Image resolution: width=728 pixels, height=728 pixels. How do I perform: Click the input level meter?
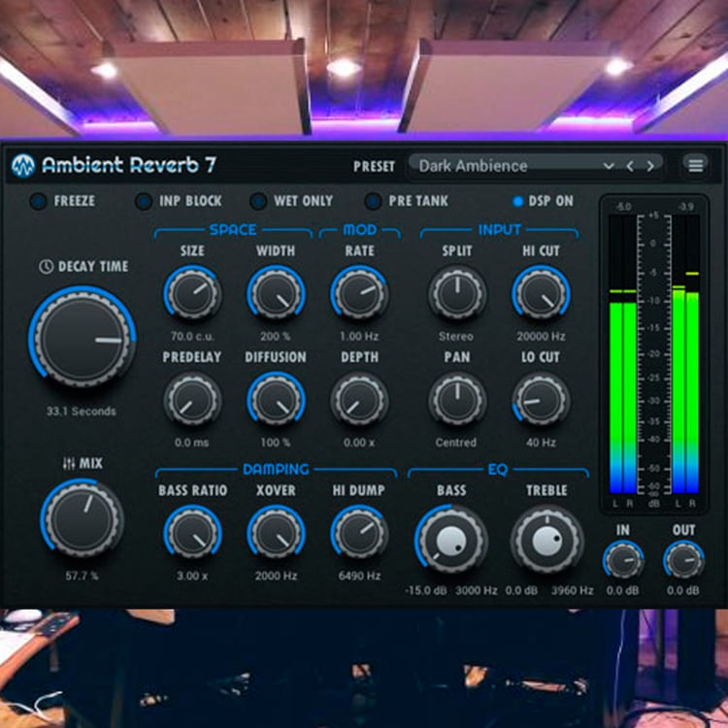click(622, 353)
